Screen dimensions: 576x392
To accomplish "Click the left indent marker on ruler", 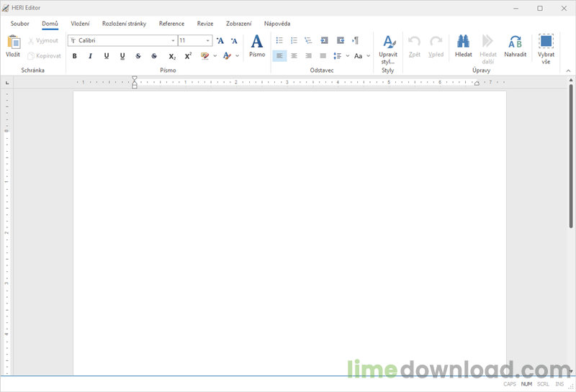I will [135, 82].
